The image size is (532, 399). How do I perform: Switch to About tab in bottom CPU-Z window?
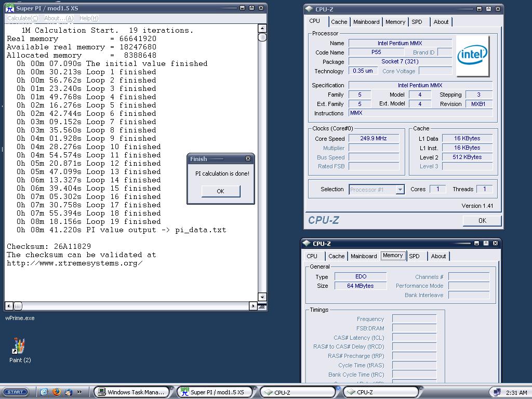438,256
